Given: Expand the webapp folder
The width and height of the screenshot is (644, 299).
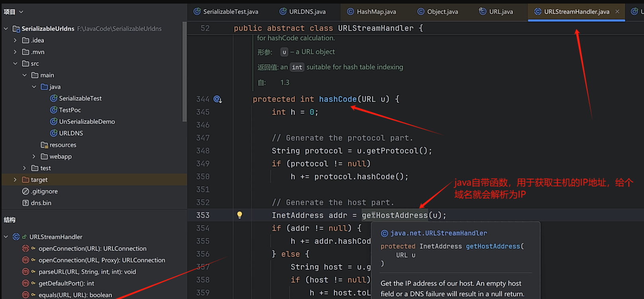Looking at the screenshot, I should [x=34, y=156].
